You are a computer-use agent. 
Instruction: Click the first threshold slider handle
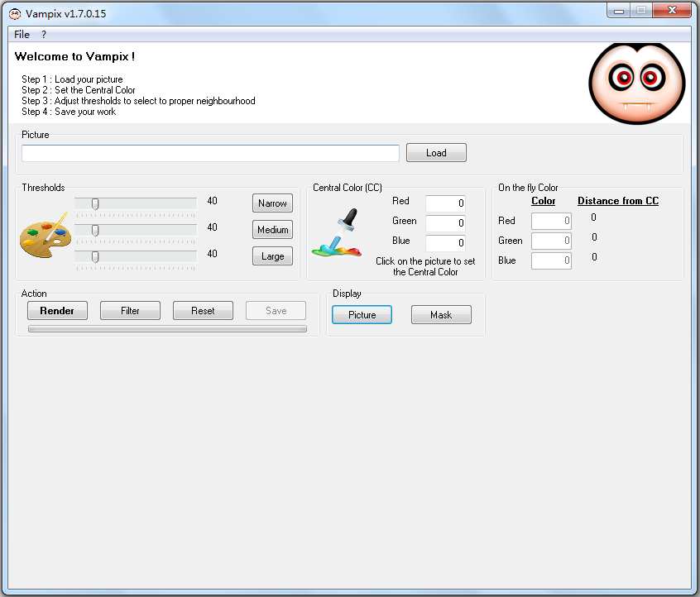[x=95, y=203]
